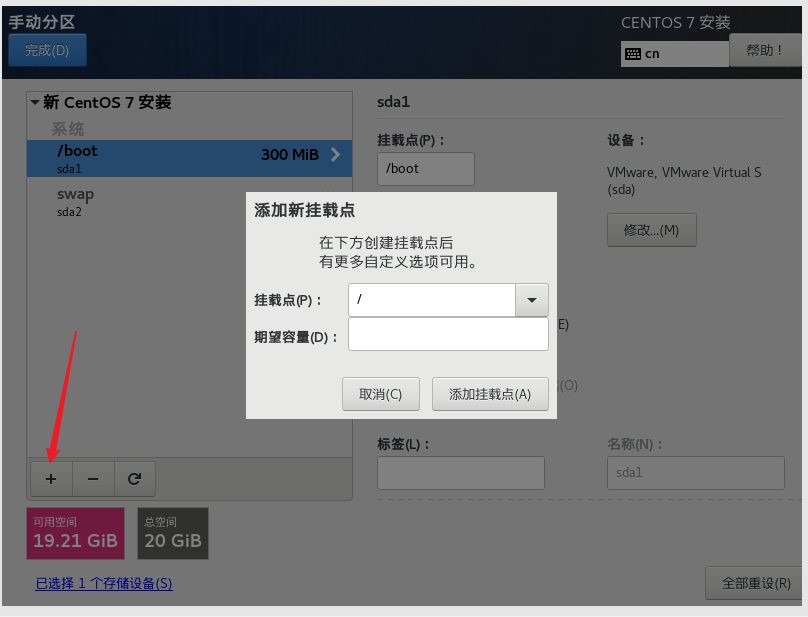Click the CENTOS 7 安装 title text

[x=676, y=22]
